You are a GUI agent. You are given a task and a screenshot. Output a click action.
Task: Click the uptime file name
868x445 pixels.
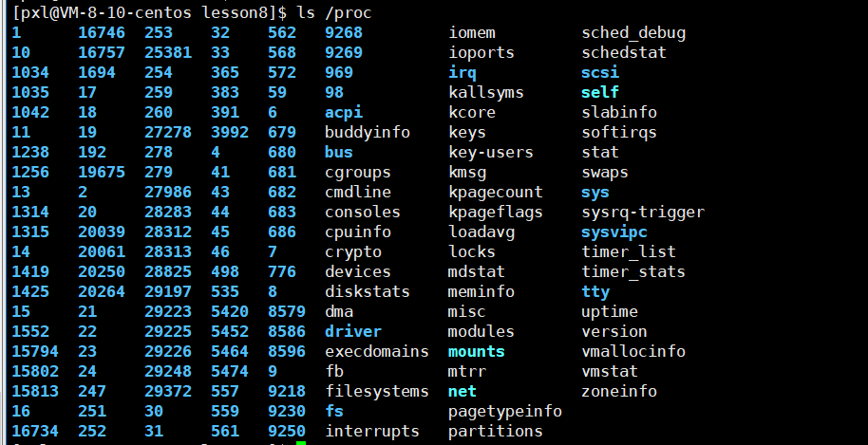610,311
